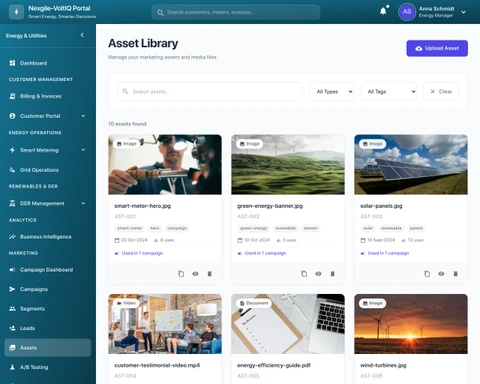
Task: Copy the smart-meter-hero.jpg asset
Action: pos(181,274)
